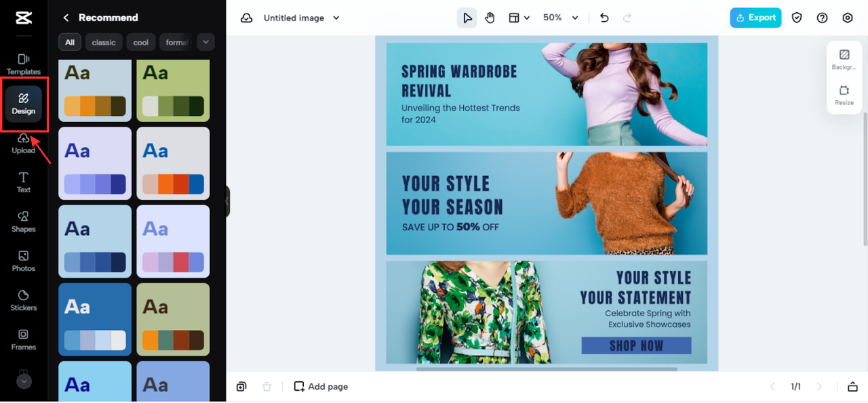Open the Frames sidebar panel
Image resolution: width=868 pixels, height=403 pixels.
24,339
